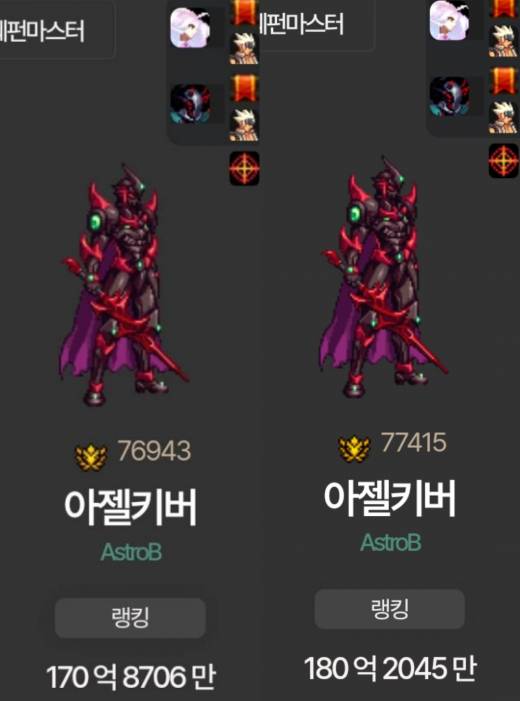Click the red crosshair icon in the 76943 card
This screenshot has height=701, width=520.
[x=245, y=168]
